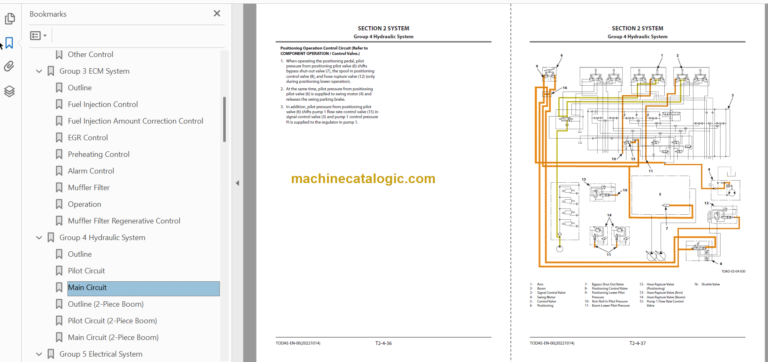
Task: Open Muffler Filter Regenerative Control bookmark
Action: pos(124,221)
